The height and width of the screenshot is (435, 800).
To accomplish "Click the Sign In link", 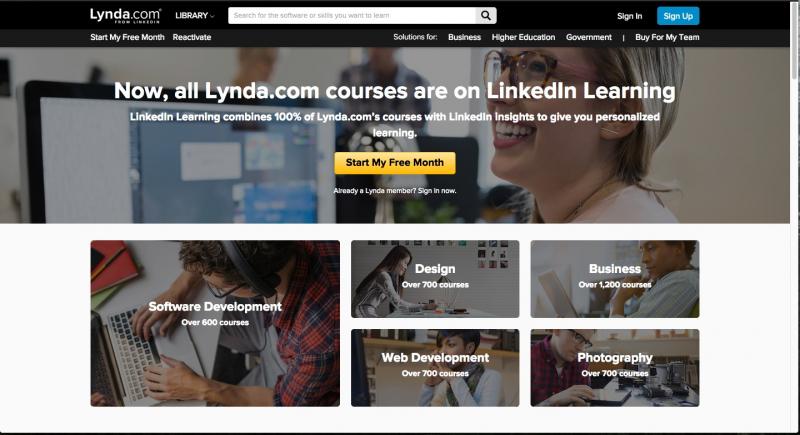I will (x=629, y=16).
